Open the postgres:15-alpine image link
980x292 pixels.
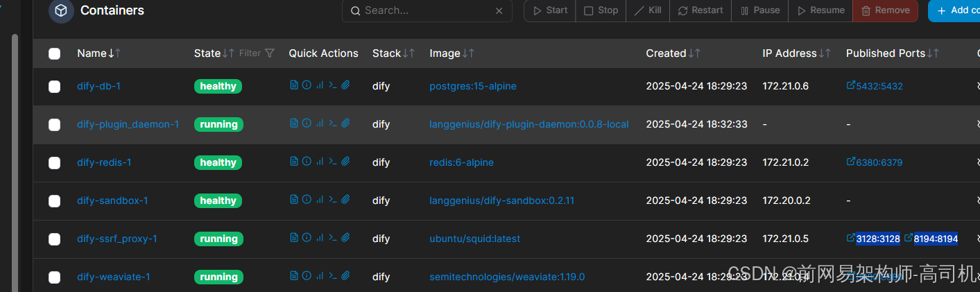[x=473, y=86]
